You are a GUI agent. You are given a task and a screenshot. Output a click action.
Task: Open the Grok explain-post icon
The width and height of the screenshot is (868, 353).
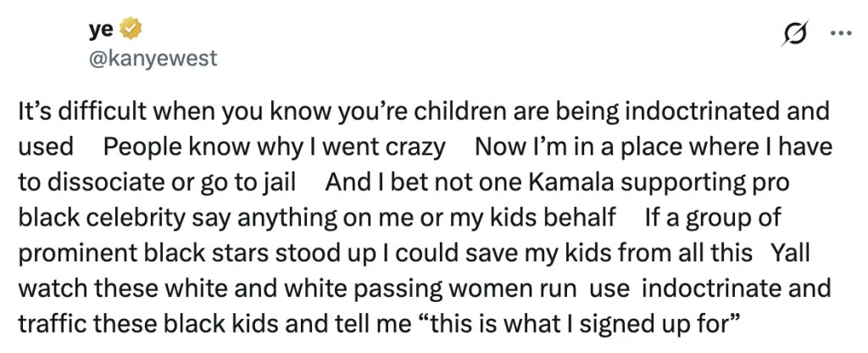coord(796,35)
